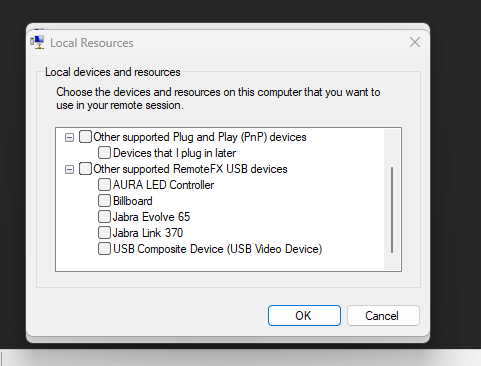Select the Billboard tree item label
The image size is (481, 366).
pos(133,201)
